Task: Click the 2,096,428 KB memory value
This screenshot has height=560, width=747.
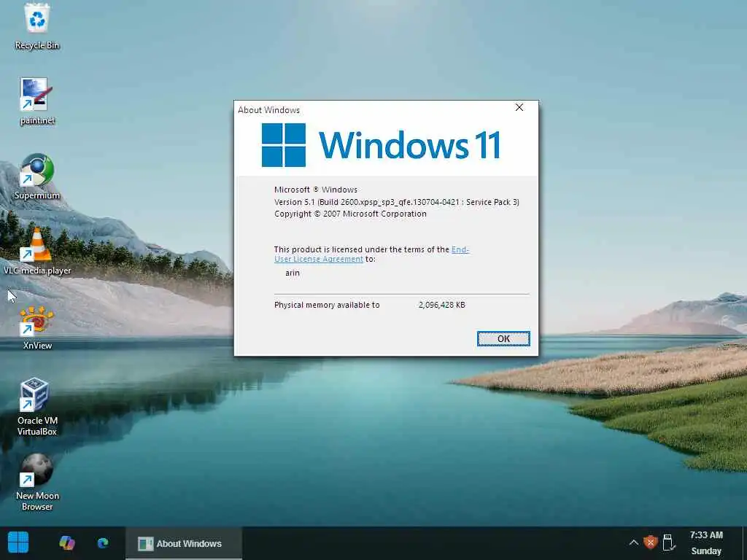Action: [441, 305]
